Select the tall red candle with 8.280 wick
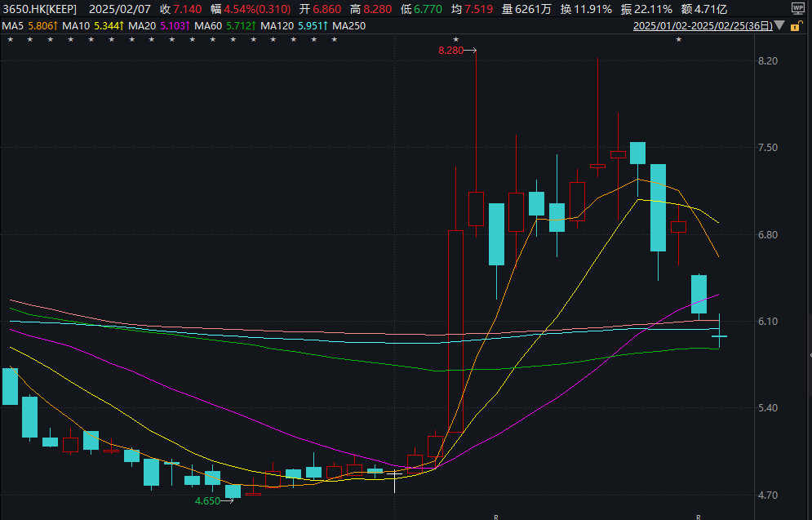The width and height of the screenshot is (812, 520). coord(476,209)
